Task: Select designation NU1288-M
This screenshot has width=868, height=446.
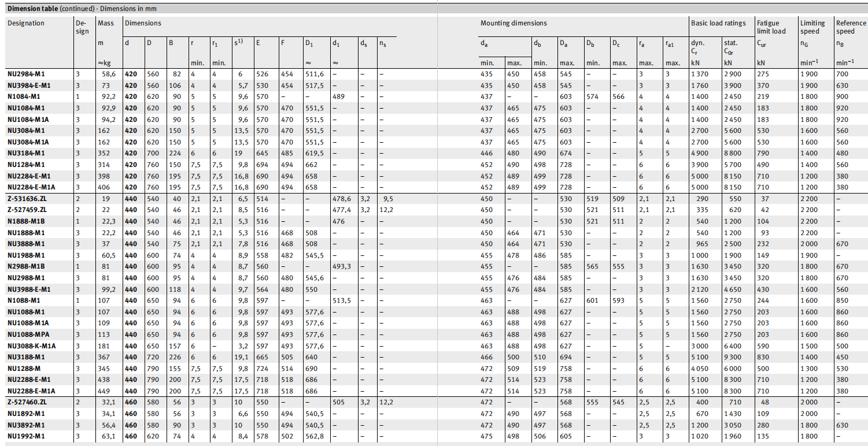Action: [x=24, y=368]
